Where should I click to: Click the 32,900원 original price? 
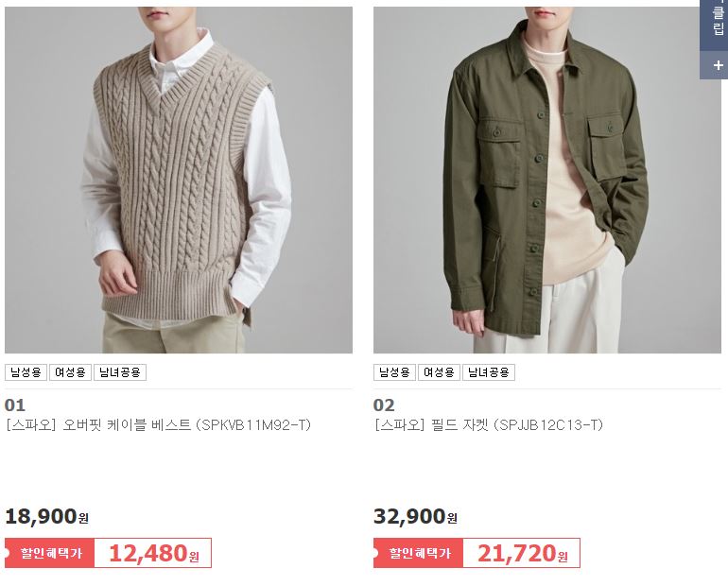pos(416,516)
